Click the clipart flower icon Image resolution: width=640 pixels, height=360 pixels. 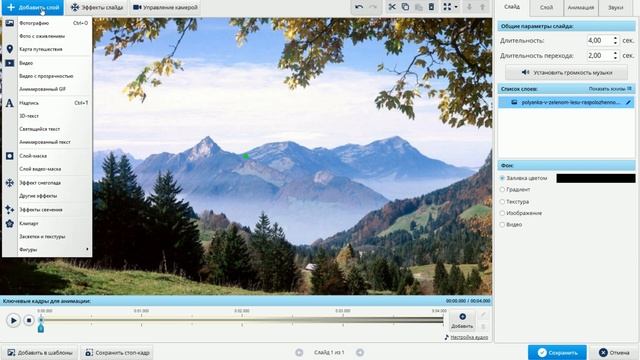click(10, 223)
